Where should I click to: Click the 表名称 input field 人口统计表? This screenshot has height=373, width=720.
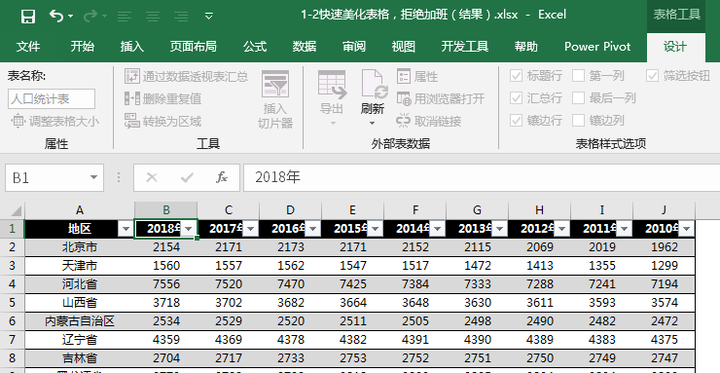51,99
